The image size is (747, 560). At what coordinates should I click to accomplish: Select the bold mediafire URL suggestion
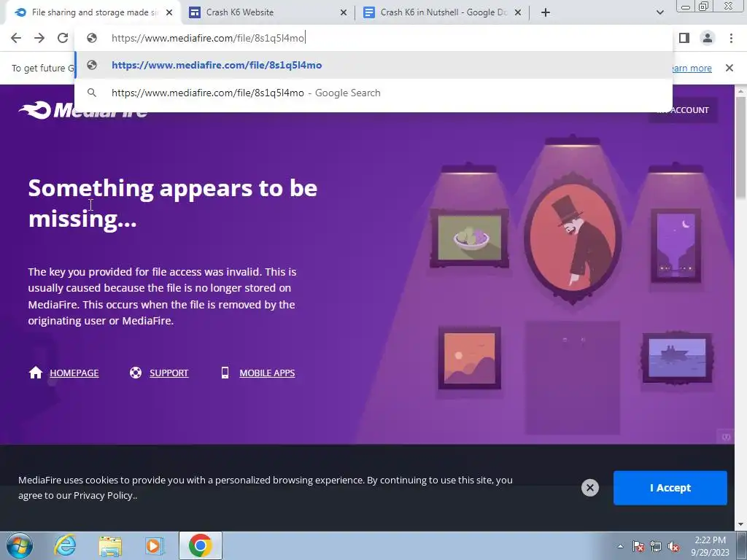[373, 65]
